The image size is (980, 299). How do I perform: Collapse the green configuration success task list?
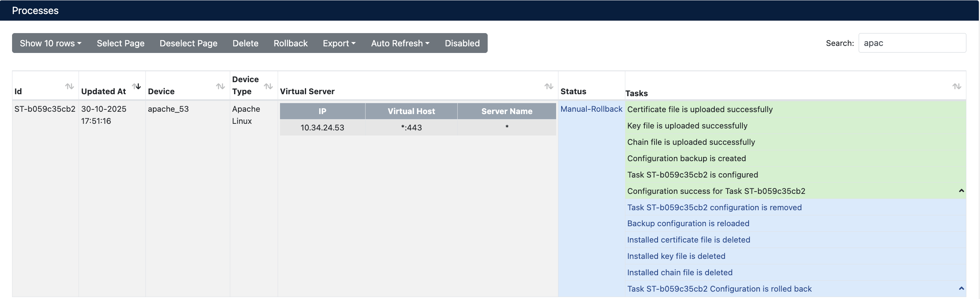[x=961, y=191]
